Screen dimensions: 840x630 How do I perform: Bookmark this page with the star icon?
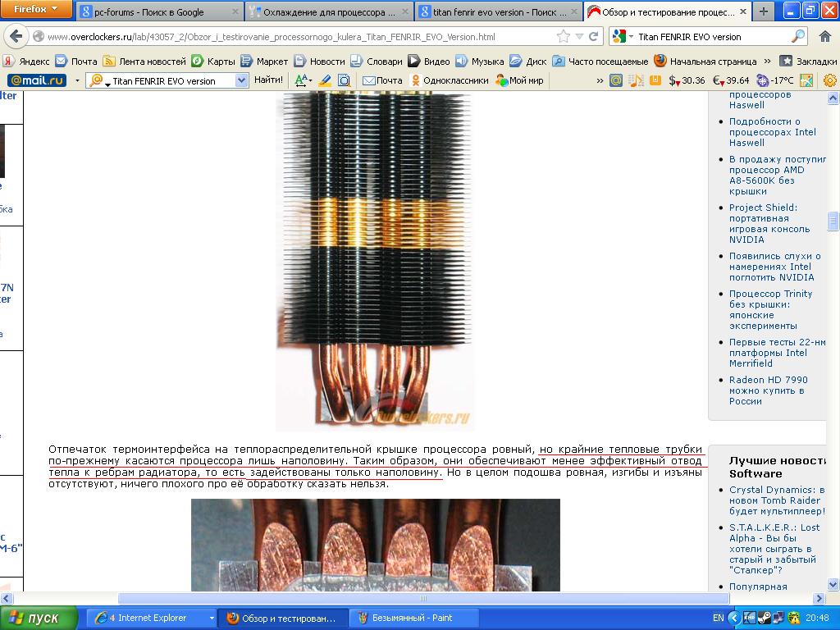tap(564, 37)
